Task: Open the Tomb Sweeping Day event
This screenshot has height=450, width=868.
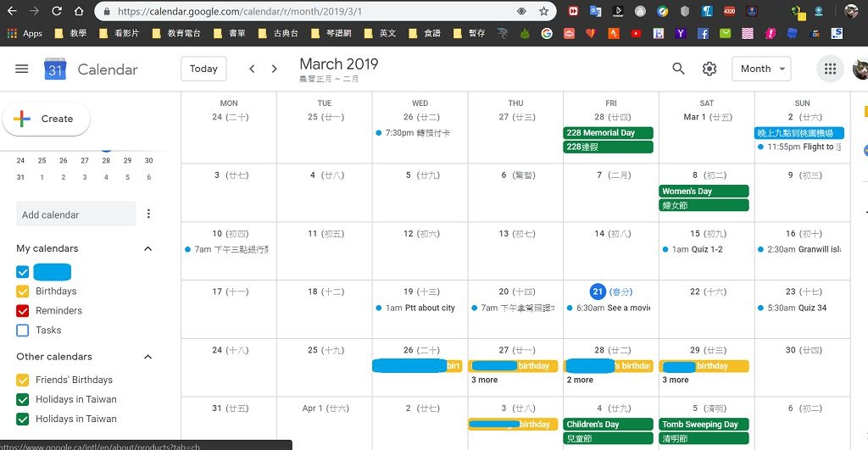Action: [x=704, y=424]
